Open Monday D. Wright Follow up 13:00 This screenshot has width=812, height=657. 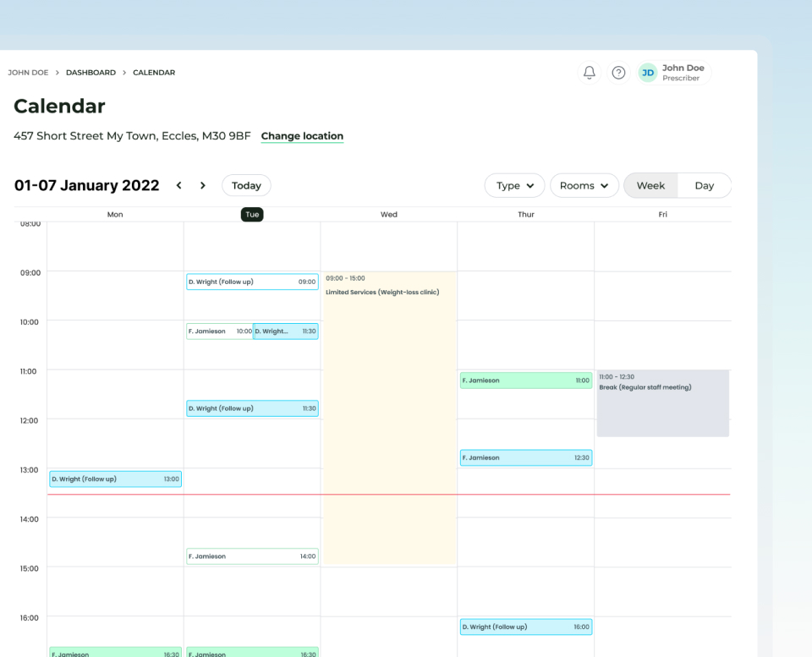click(116, 479)
